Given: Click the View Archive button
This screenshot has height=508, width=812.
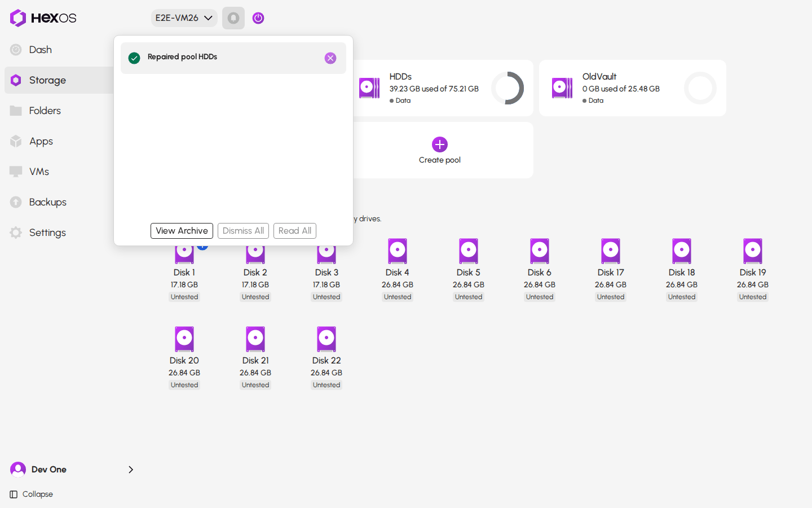Looking at the screenshot, I should pos(182,231).
